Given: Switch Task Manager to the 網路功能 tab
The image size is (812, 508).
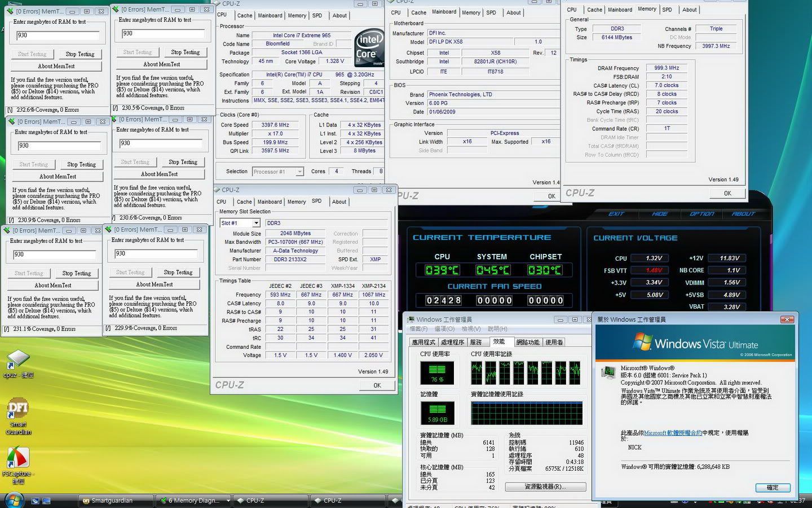Looking at the screenshot, I should 527,342.
